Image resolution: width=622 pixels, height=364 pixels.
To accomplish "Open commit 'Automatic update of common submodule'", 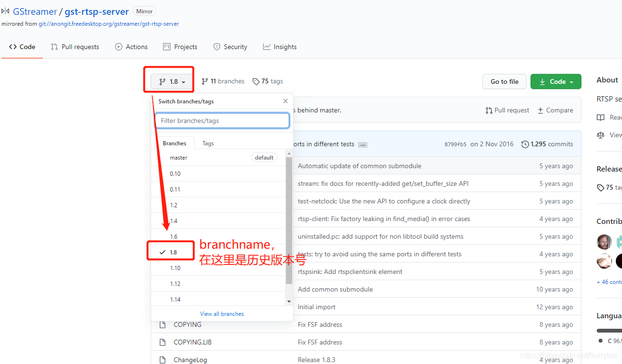I will [x=359, y=166].
